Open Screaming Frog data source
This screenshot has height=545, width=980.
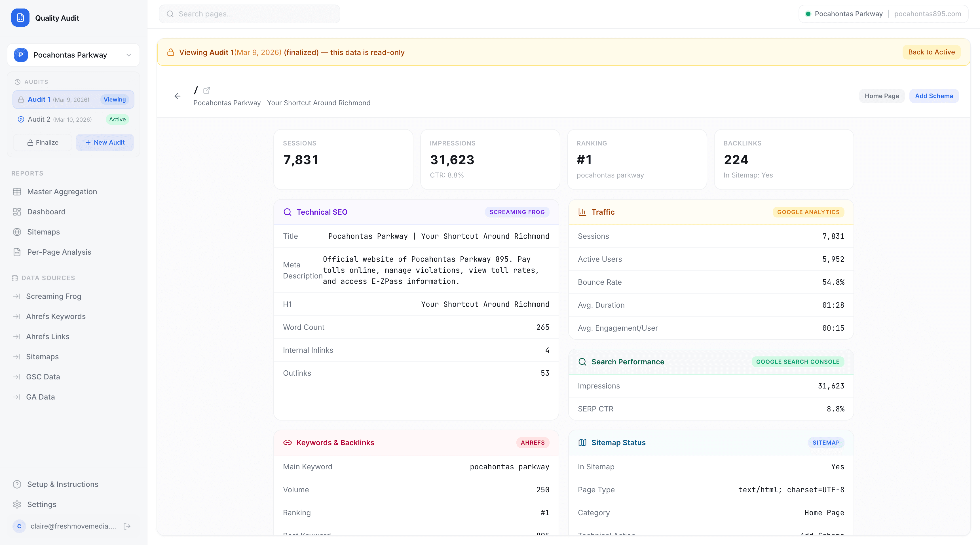[x=73, y=296]
